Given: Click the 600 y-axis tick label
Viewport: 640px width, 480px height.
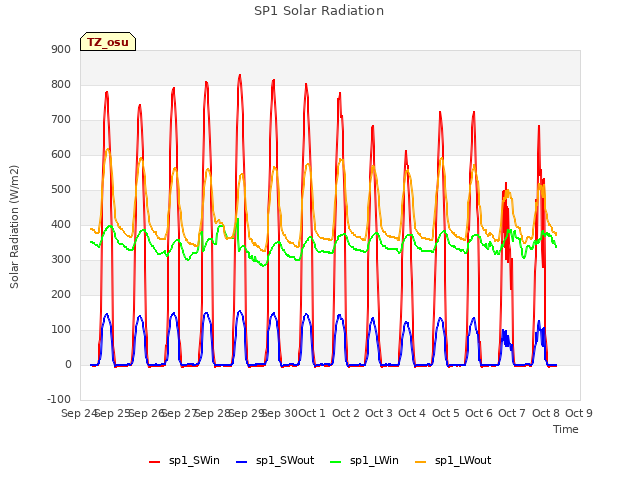Looking at the screenshot, I should click(x=61, y=154).
